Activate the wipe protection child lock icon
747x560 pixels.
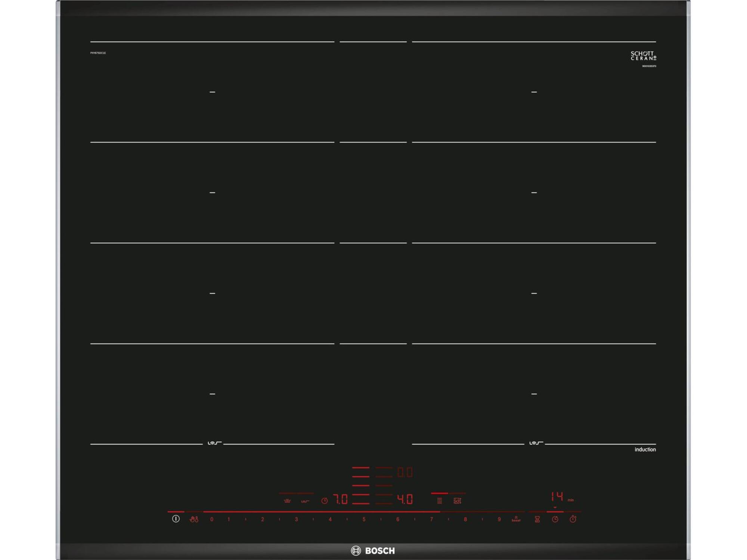pyautogui.click(x=194, y=519)
